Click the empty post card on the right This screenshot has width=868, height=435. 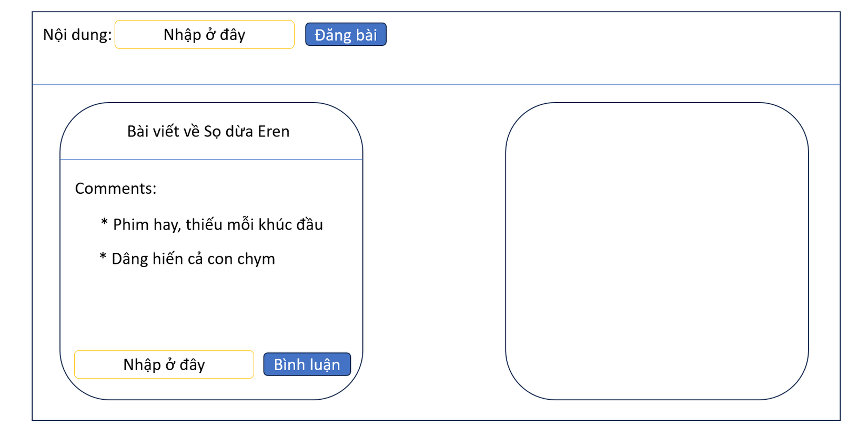pyautogui.click(x=657, y=251)
